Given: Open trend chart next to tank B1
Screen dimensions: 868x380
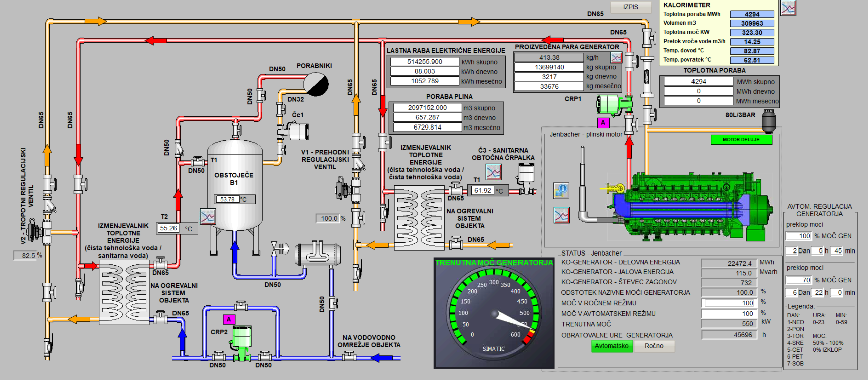Looking at the screenshot, I should (208, 216).
